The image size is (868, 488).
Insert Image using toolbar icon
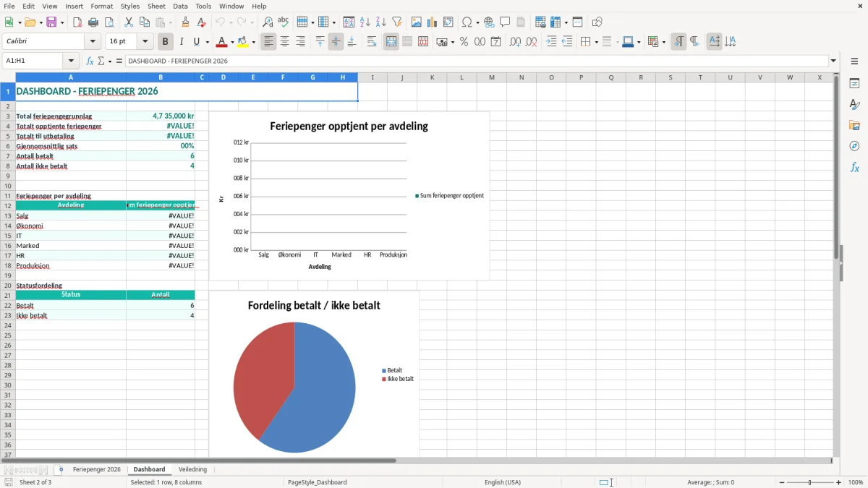click(417, 22)
